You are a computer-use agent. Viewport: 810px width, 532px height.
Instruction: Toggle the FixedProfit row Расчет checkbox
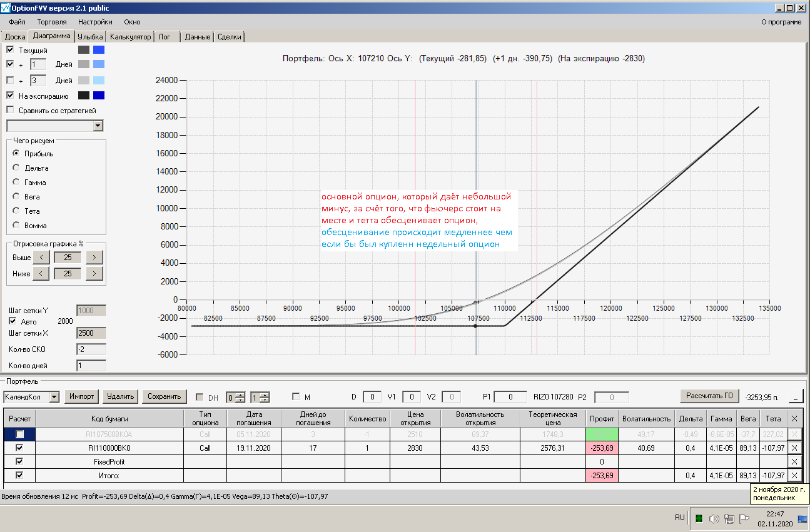pos(20,461)
